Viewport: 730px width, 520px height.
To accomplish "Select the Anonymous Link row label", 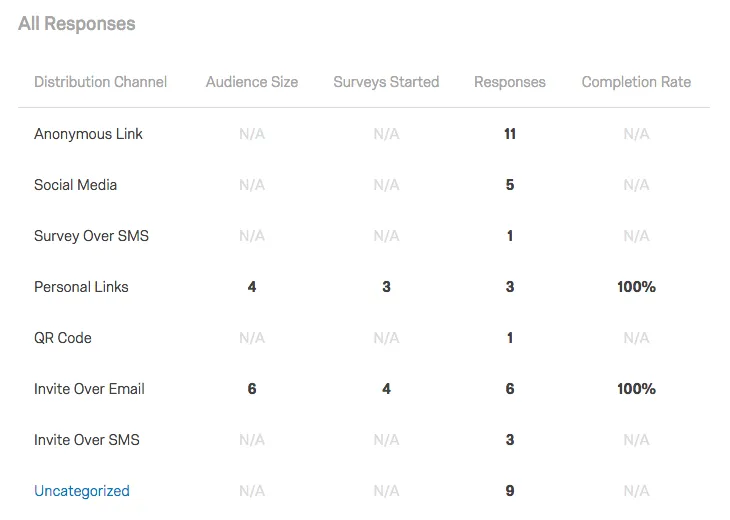I will point(88,134).
